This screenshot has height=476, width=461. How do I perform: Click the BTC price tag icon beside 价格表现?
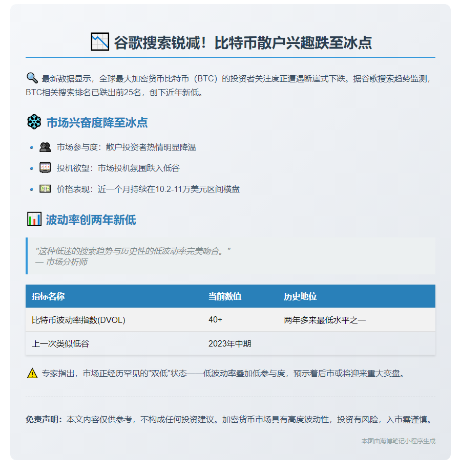[x=46, y=188]
